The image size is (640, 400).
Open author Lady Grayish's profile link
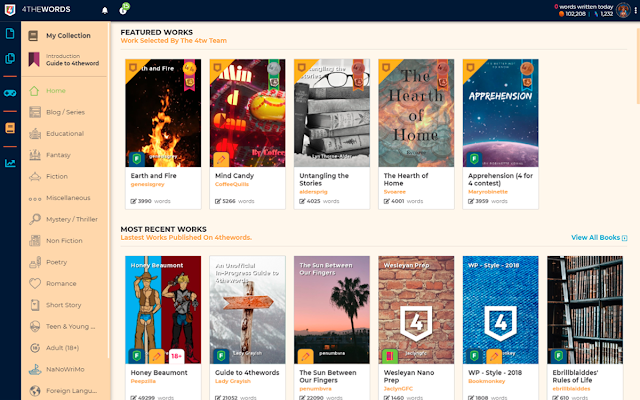click(x=233, y=381)
